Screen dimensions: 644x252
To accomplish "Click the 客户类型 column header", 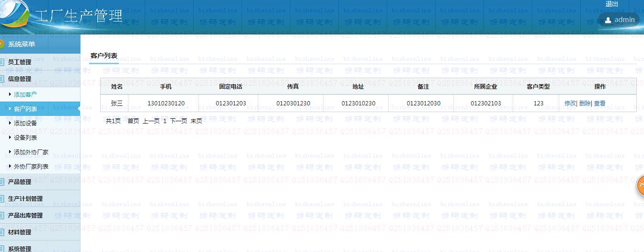I will [538, 87].
